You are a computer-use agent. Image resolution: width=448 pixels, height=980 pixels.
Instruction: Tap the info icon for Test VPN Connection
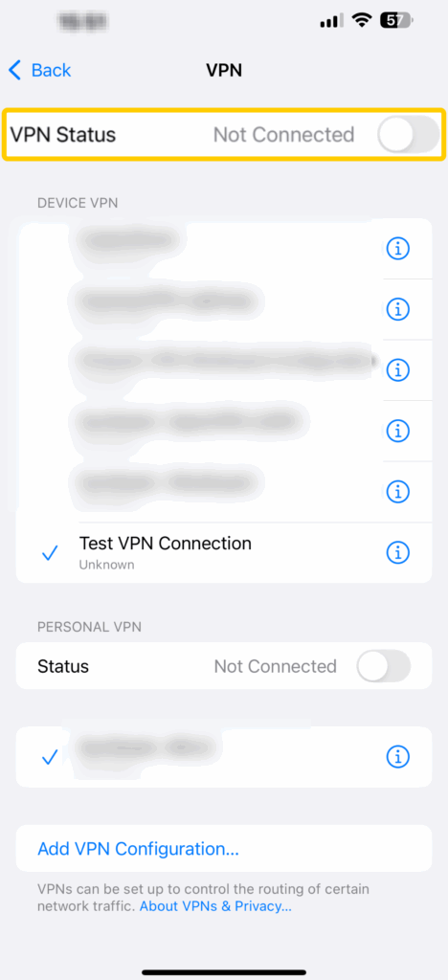click(398, 552)
